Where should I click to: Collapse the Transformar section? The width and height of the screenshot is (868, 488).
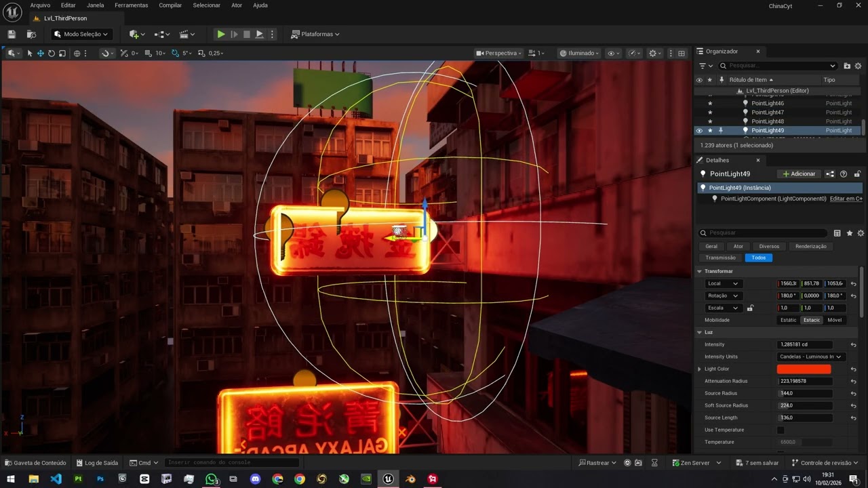click(699, 271)
